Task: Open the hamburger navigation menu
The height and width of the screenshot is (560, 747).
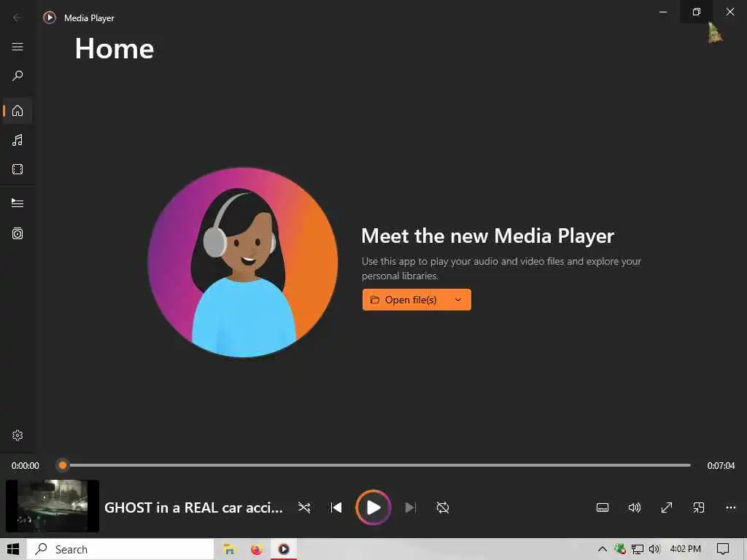Action: (18, 47)
